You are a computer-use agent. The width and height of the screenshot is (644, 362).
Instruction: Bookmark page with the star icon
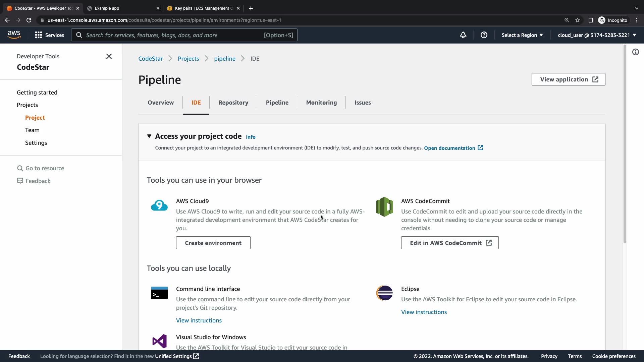pyautogui.click(x=577, y=20)
